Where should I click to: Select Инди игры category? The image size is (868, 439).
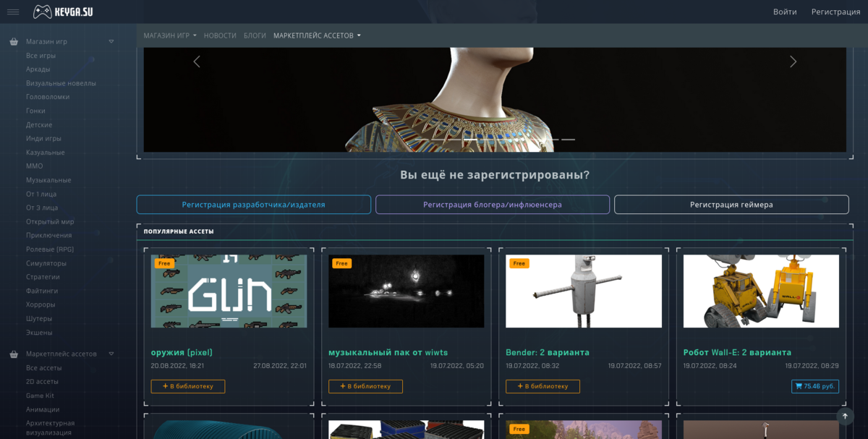pyautogui.click(x=43, y=139)
